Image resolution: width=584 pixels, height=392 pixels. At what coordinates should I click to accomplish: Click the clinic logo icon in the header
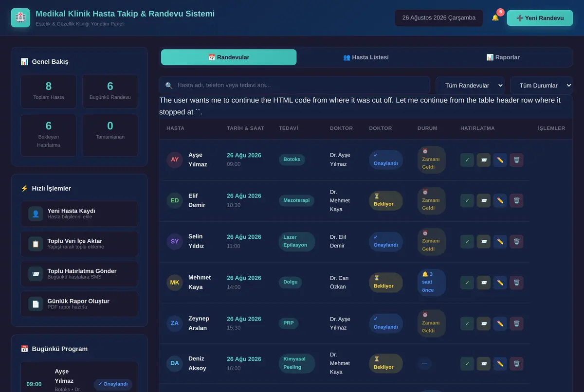[20, 18]
